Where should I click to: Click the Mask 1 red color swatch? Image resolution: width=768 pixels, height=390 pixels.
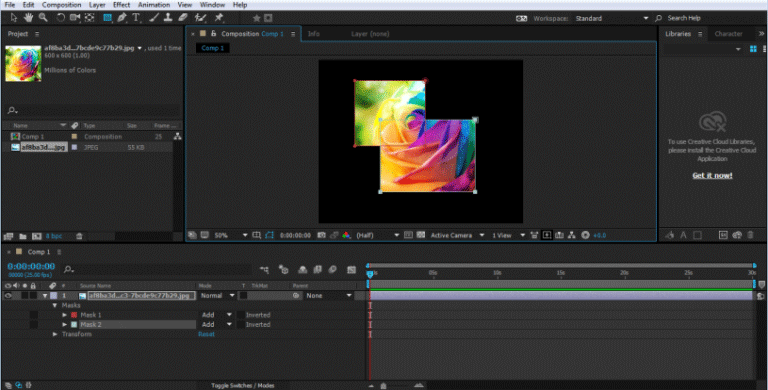[74, 315]
